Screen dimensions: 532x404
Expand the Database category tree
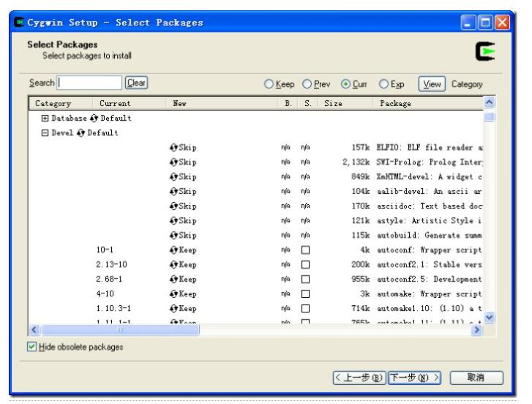(x=45, y=118)
